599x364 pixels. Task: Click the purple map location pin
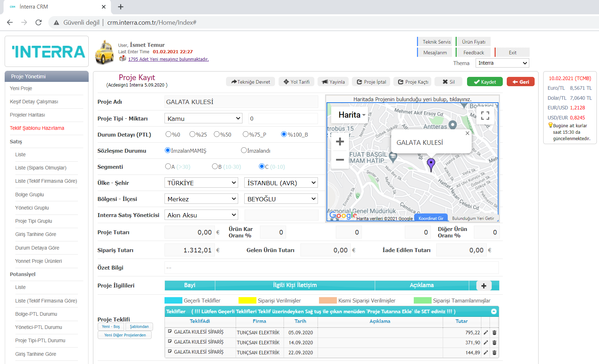[431, 164]
